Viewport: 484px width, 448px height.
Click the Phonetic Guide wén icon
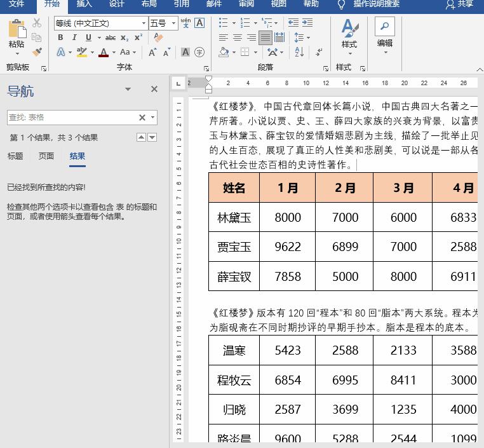pyautogui.click(x=185, y=23)
